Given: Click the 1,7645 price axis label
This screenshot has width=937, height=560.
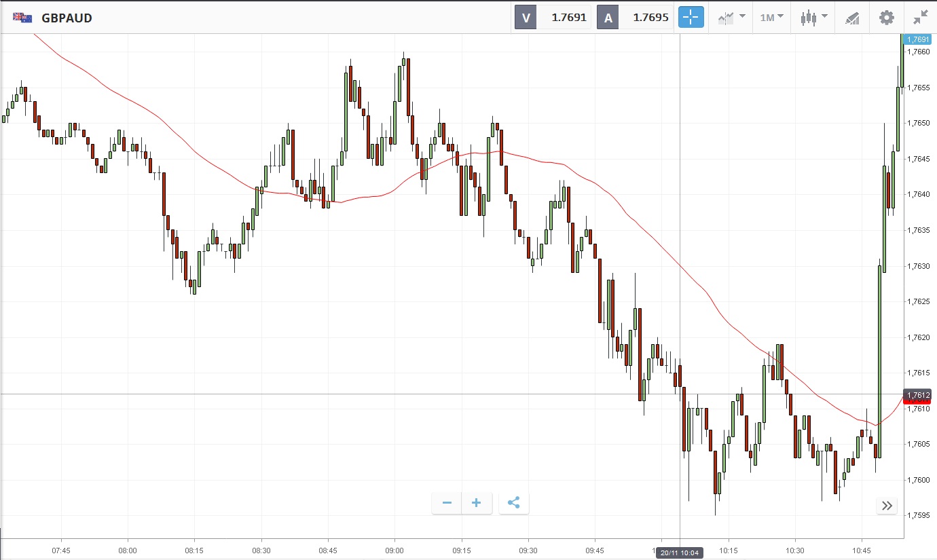Looking at the screenshot, I should (919, 159).
